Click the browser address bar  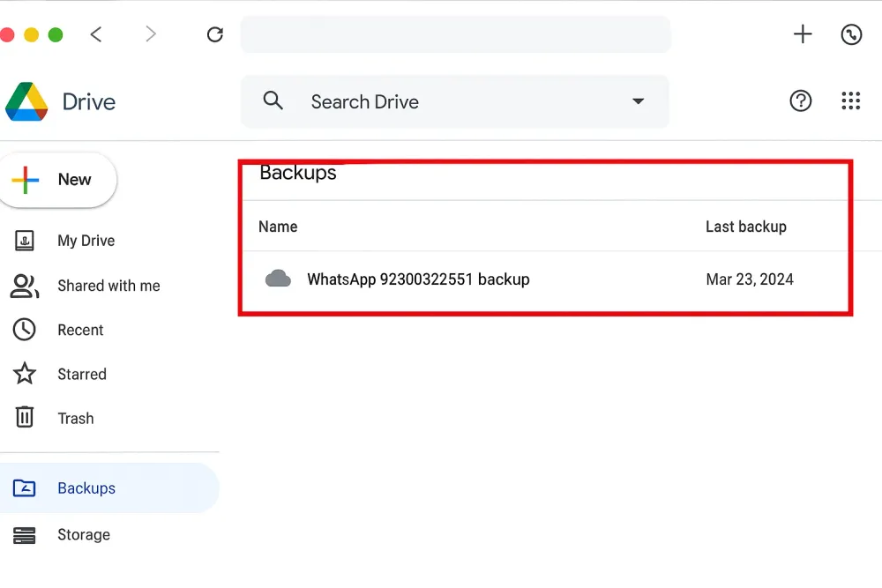(456, 34)
